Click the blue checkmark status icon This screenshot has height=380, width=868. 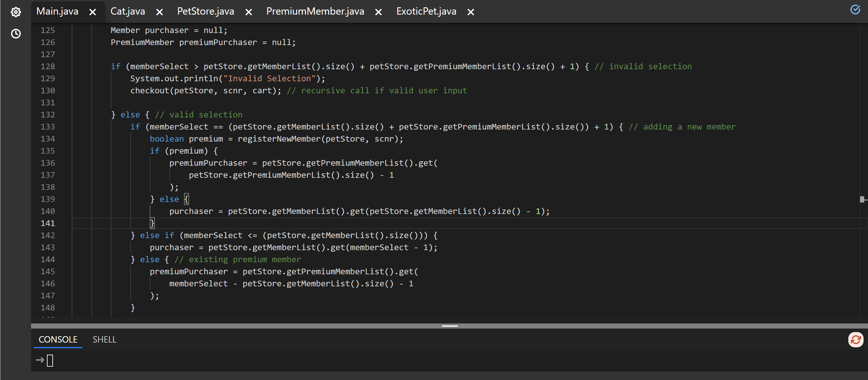tap(855, 10)
